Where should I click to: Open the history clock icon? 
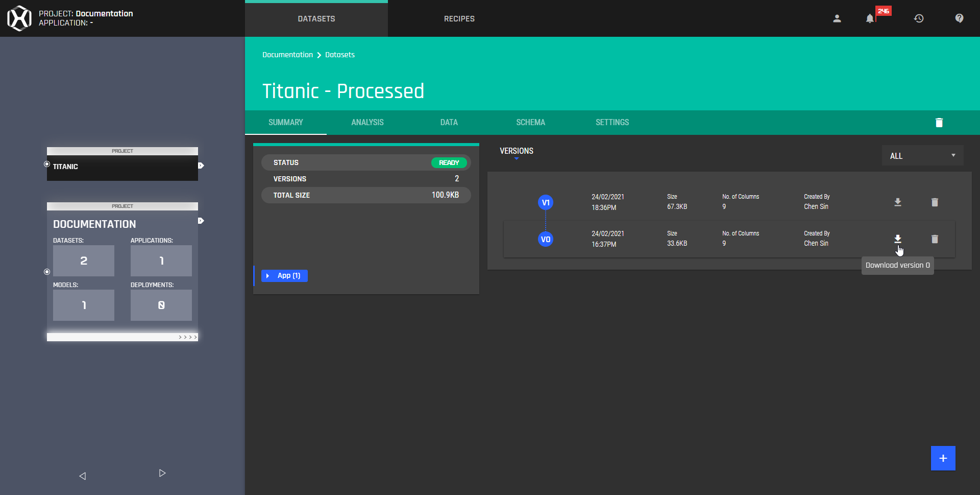click(919, 18)
